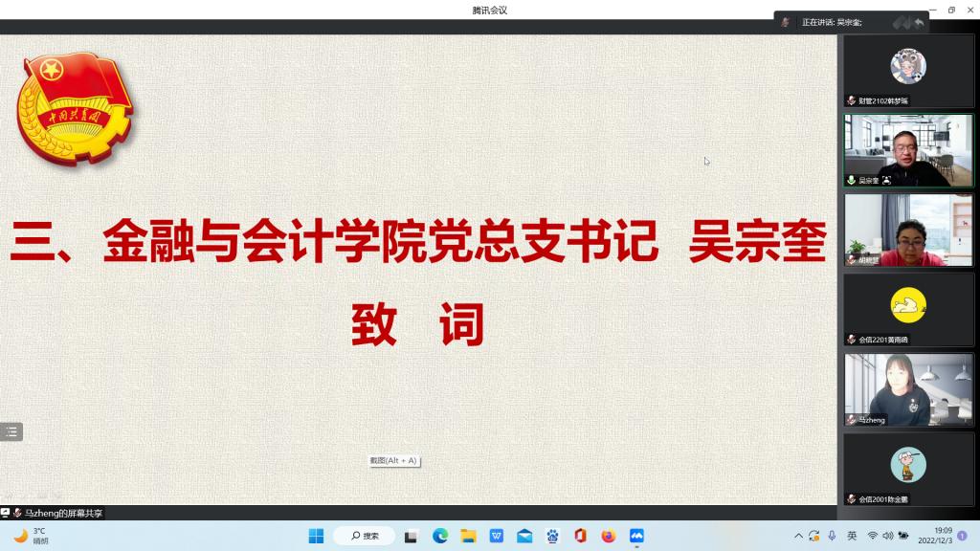The width and height of the screenshot is (980, 551).
Task: Toggle the Task View button
Action: click(x=412, y=536)
